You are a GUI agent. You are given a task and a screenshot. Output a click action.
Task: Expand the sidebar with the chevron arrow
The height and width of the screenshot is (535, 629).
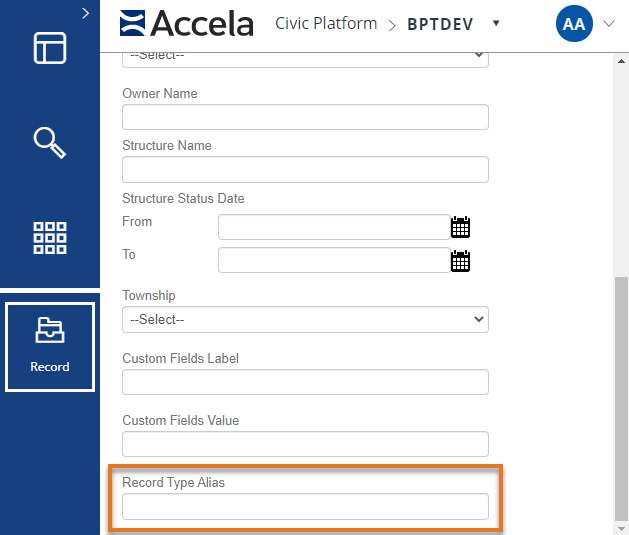pyautogui.click(x=85, y=13)
